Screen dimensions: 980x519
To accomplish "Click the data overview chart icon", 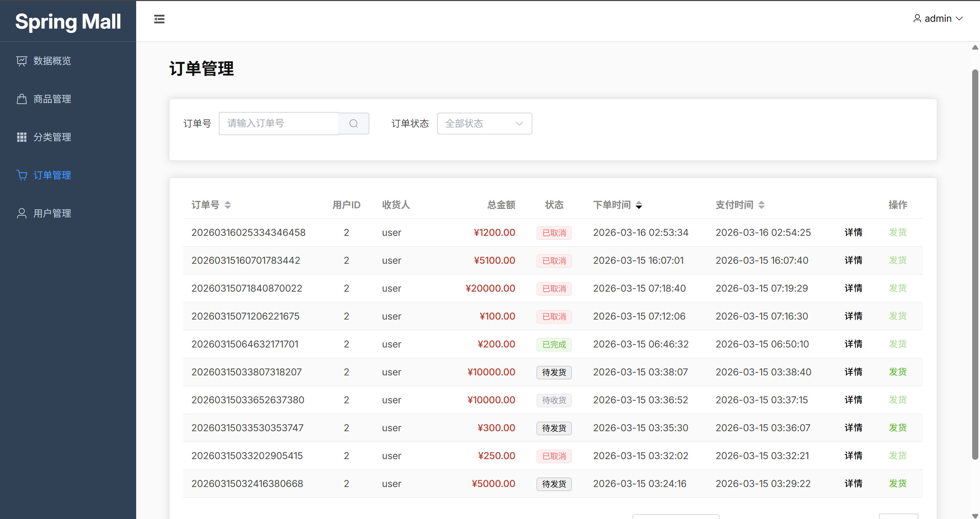I will click(x=22, y=61).
